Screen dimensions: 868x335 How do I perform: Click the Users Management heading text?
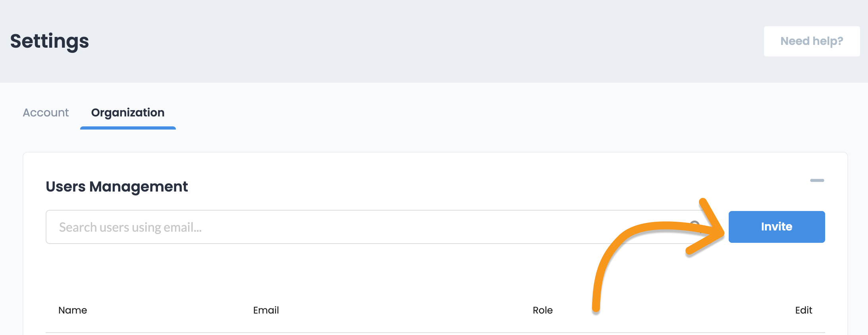coord(117,187)
